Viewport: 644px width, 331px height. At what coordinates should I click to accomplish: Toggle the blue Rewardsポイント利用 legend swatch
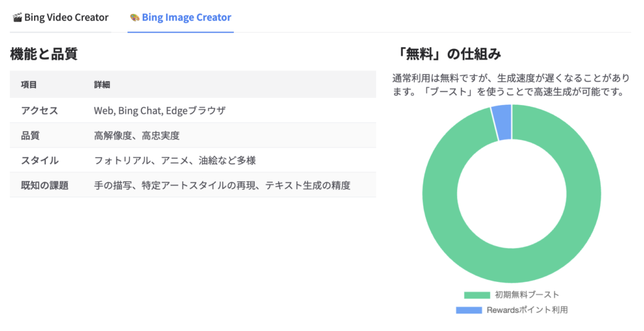469,310
